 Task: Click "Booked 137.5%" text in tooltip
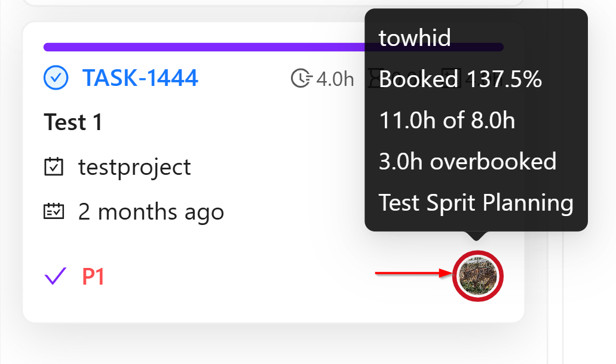pos(460,79)
